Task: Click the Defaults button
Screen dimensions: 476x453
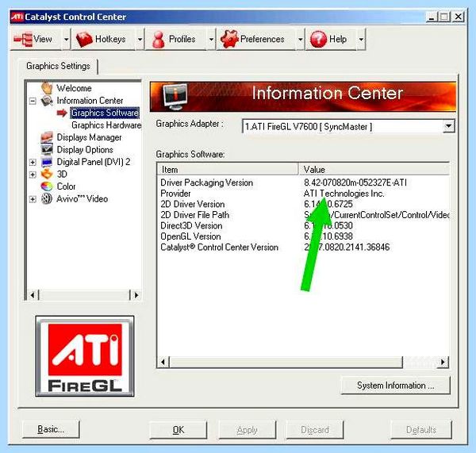Action: click(x=421, y=430)
